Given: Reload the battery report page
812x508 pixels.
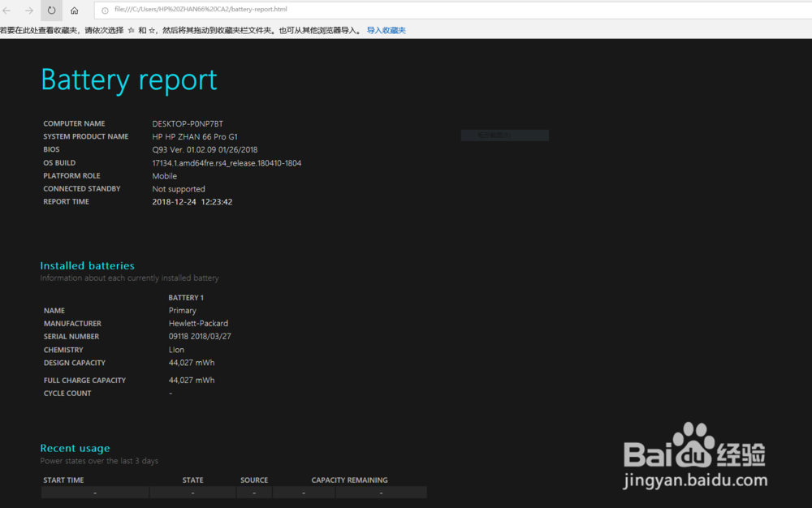Looking at the screenshot, I should click(51, 11).
